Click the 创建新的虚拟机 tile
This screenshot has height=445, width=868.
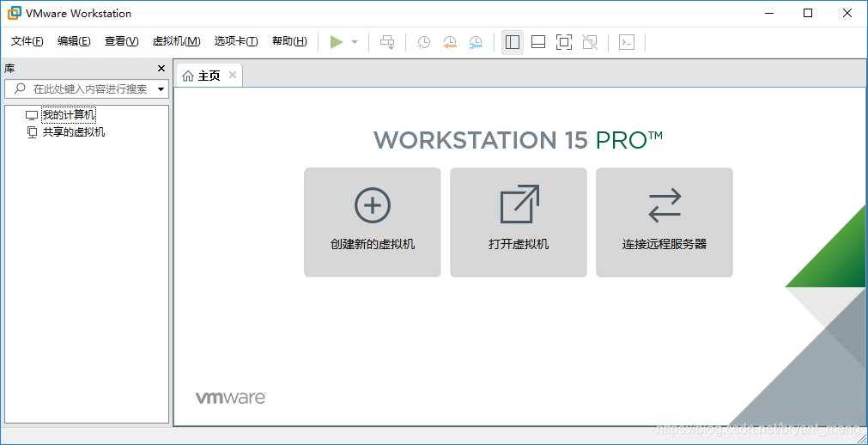373,222
